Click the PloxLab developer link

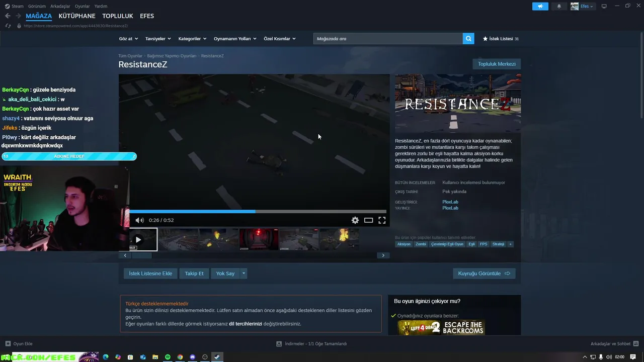point(450,202)
